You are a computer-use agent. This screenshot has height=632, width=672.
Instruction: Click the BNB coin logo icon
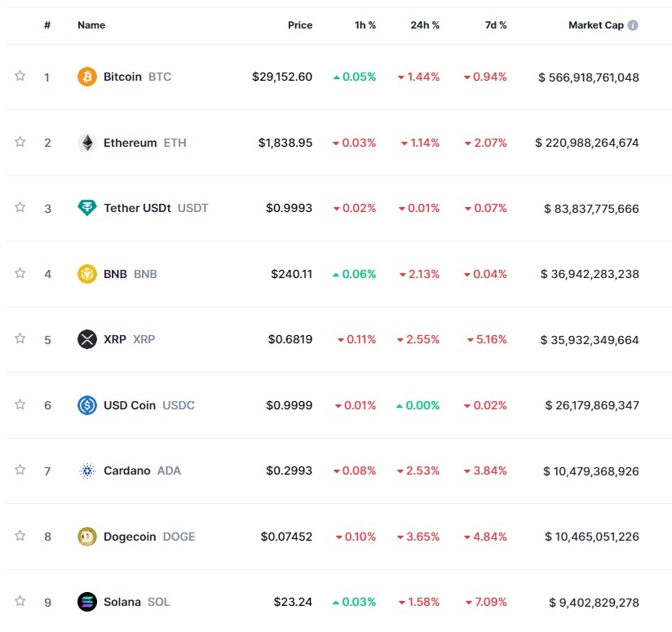(86, 274)
